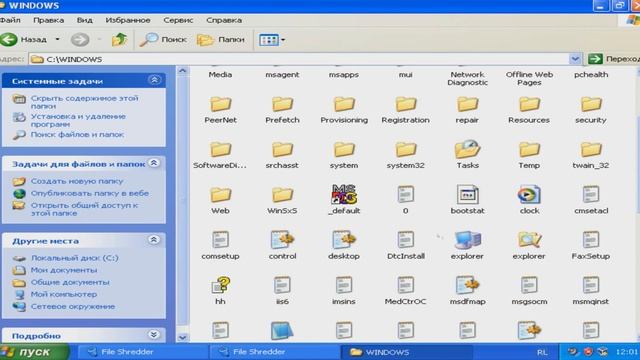The width and height of the screenshot is (640, 360).
Task: Click Опубликовать папку в вебе link
Action: pyautogui.click(x=90, y=193)
